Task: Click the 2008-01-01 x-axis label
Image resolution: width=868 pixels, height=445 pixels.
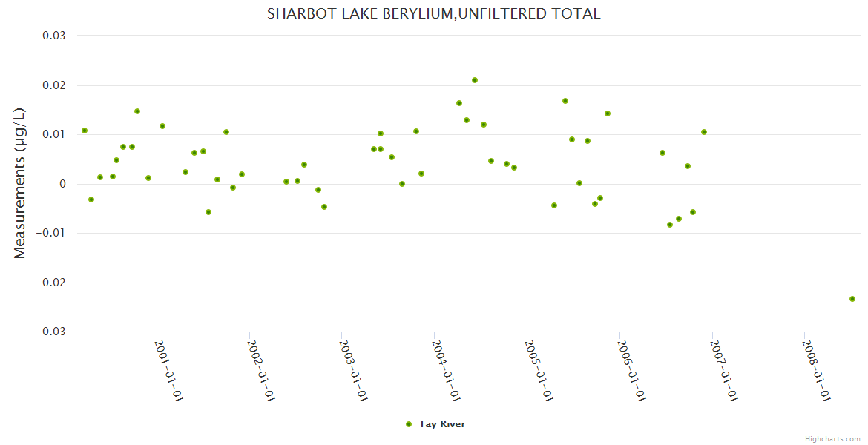Action: (816, 370)
